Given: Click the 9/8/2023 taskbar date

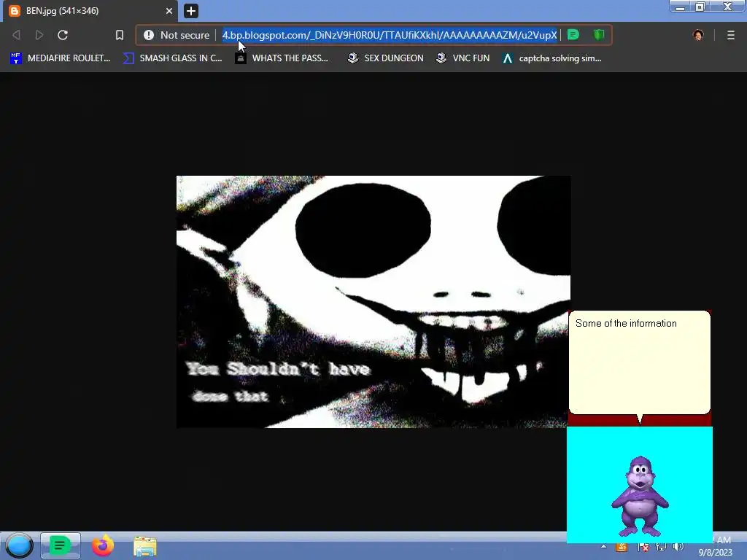Looking at the screenshot, I should [715, 553].
